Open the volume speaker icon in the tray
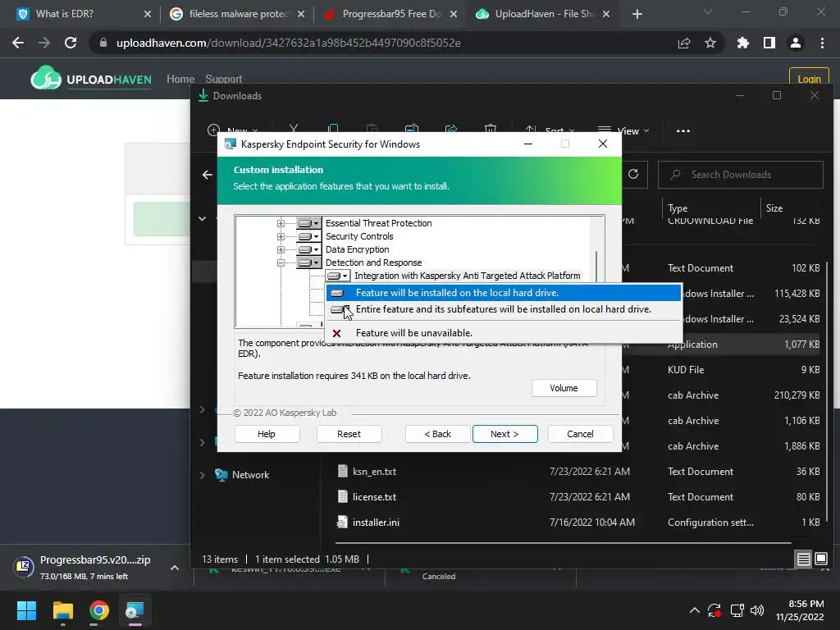 click(x=757, y=610)
